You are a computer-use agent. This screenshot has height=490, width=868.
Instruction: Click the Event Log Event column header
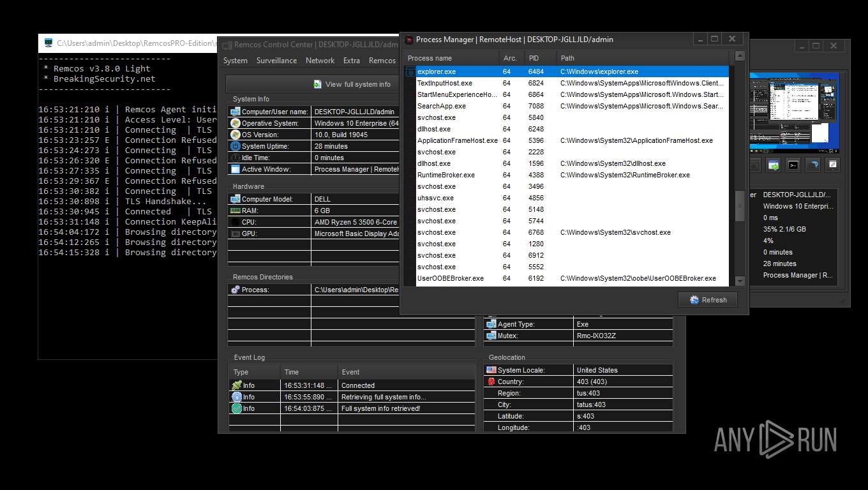pos(407,372)
